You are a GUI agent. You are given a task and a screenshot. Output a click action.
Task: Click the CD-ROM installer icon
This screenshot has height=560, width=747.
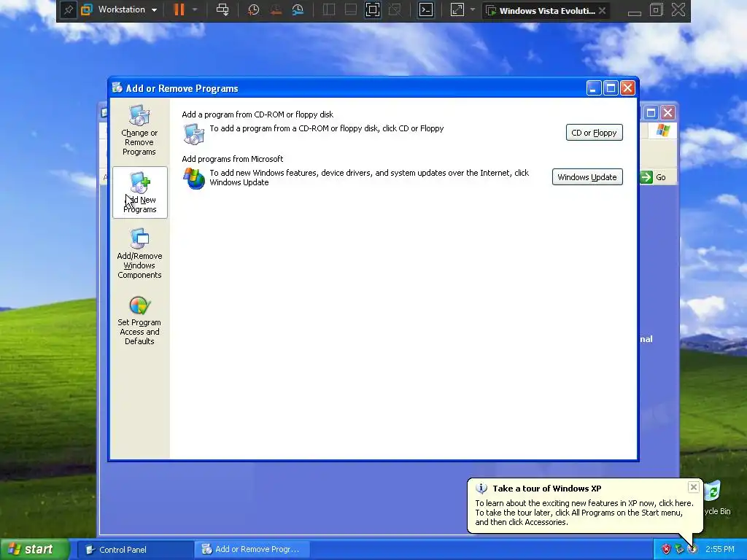click(x=194, y=134)
